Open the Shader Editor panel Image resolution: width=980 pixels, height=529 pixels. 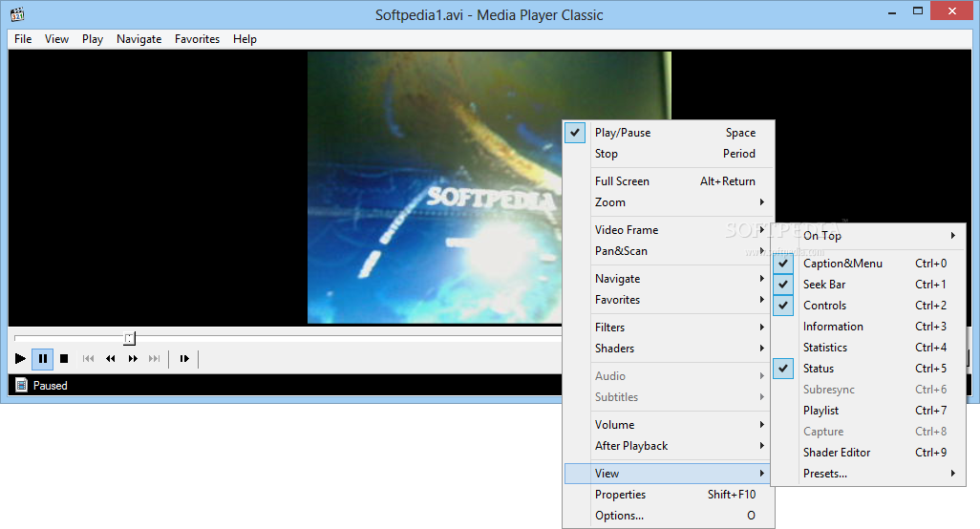point(869,453)
